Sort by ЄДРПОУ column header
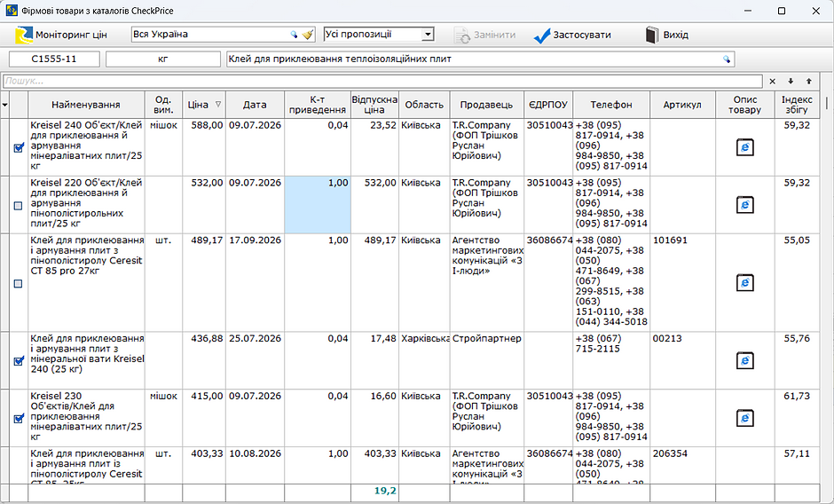Screen dimensions: 834x504 (548, 105)
